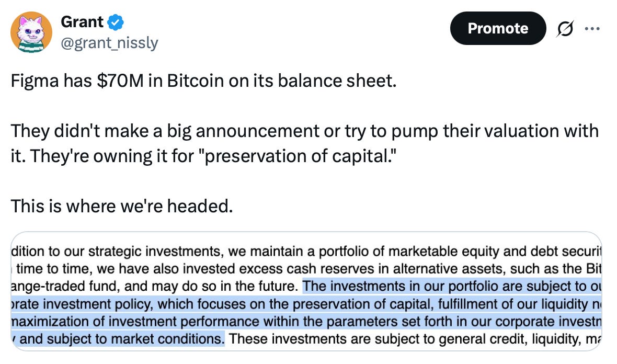
Task: Click "This is where we're headed." line
Action: pyautogui.click(x=122, y=206)
